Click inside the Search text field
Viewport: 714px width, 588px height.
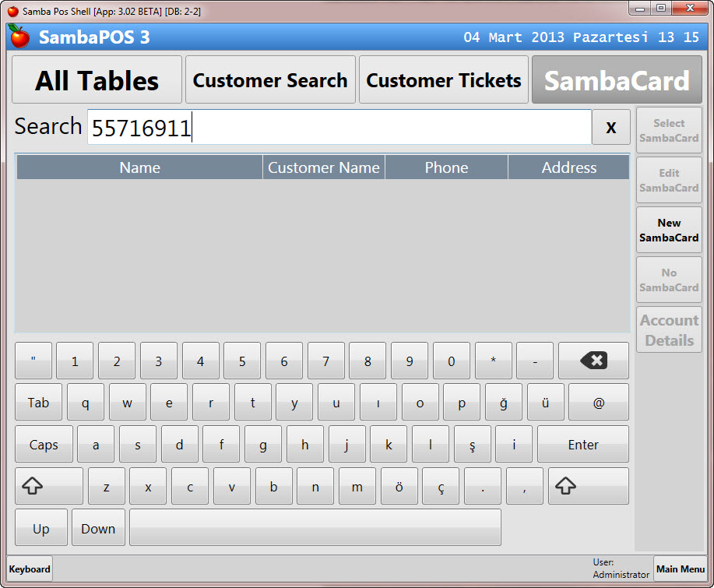[339, 128]
